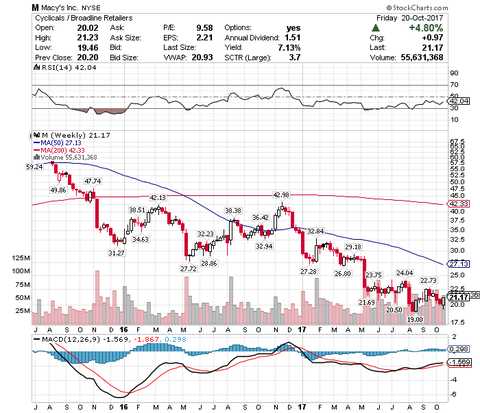480x413 pixels.
Task: Click the M (Weekly) 21.17 chart legend
Action: 75,135
